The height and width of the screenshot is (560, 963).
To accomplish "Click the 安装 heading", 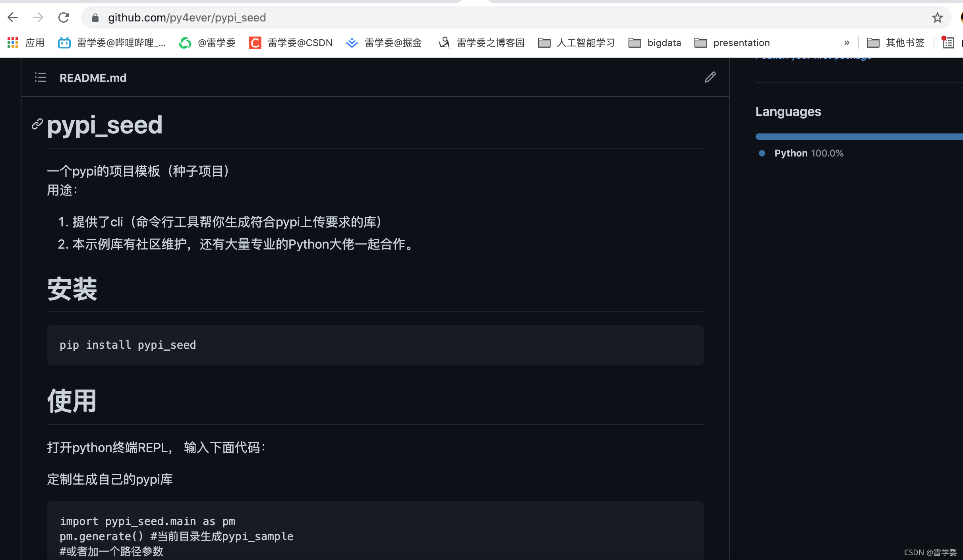I will click(72, 289).
